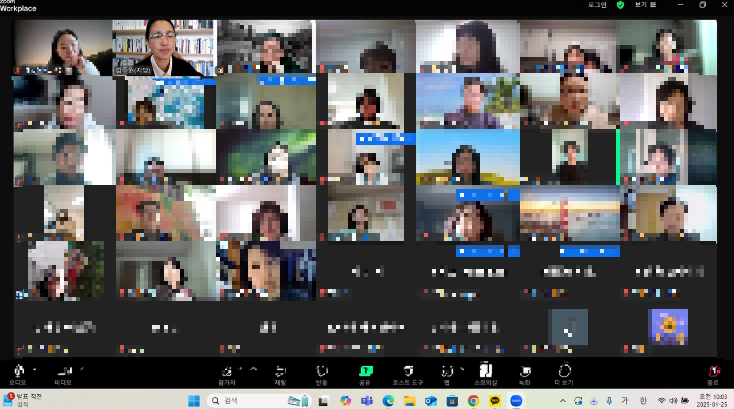Expand the arrow beside 참가자
Image resolution: width=734 pixels, height=409 pixels.
(x=254, y=370)
